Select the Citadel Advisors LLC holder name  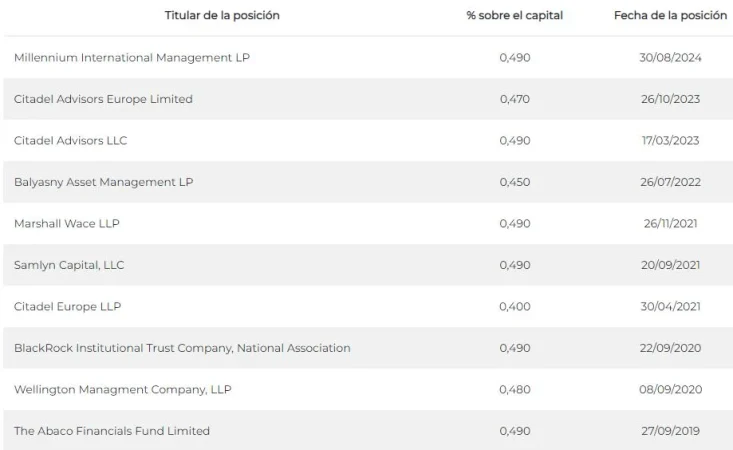[71, 141]
